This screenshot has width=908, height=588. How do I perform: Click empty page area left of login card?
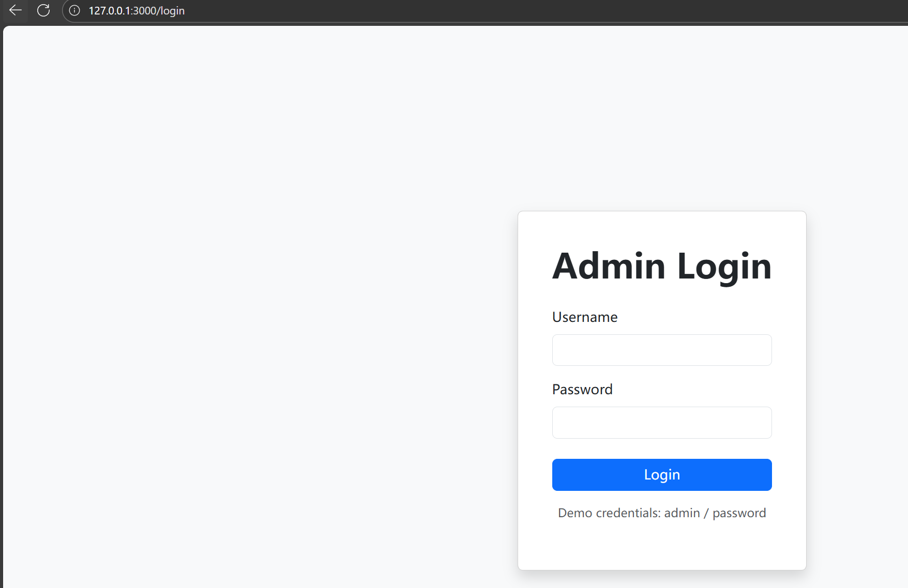259,362
